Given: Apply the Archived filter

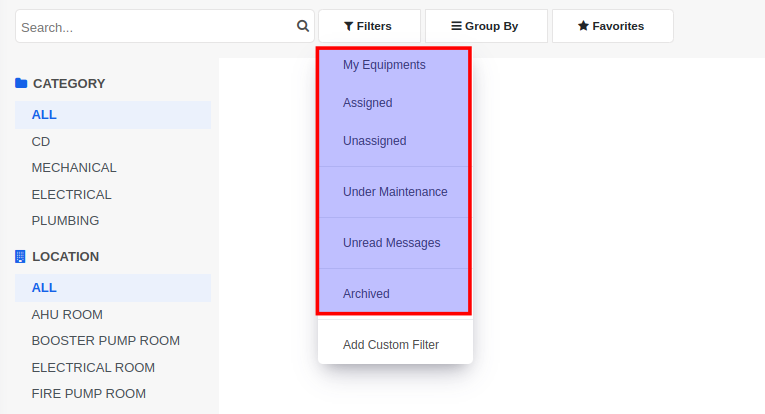Looking at the screenshot, I should point(395,294).
